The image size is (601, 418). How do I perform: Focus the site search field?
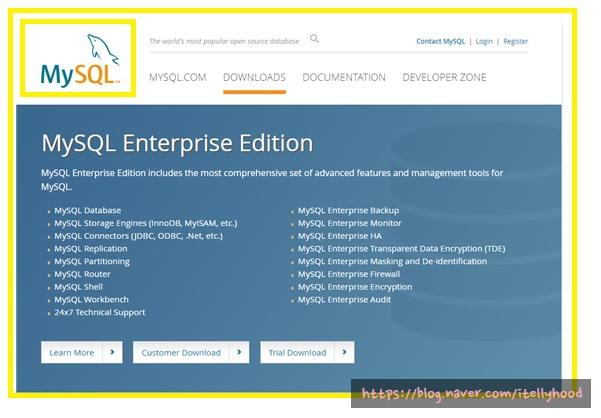pos(224,41)
